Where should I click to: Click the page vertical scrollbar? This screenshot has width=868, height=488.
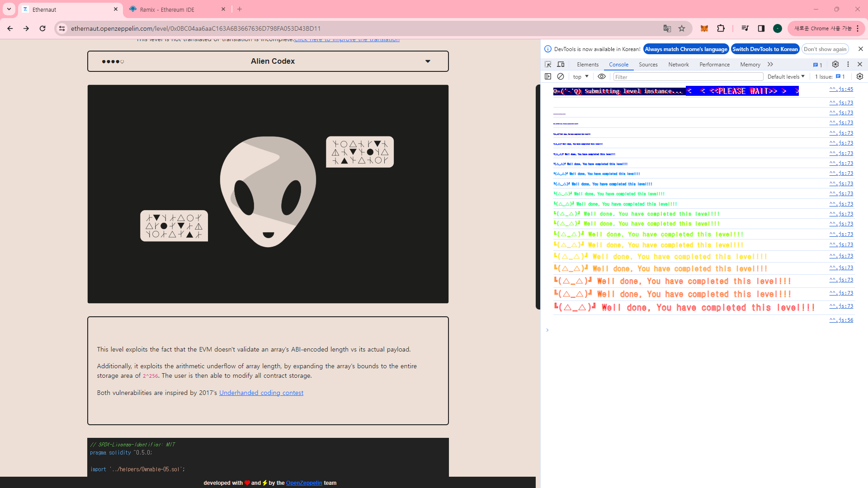click(538, 197)
